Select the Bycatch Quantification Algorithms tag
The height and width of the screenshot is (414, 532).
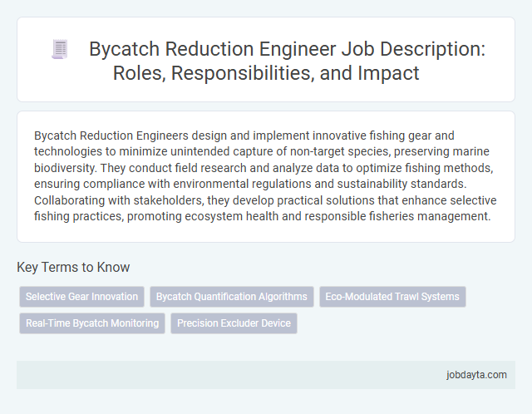coord(232,297)
